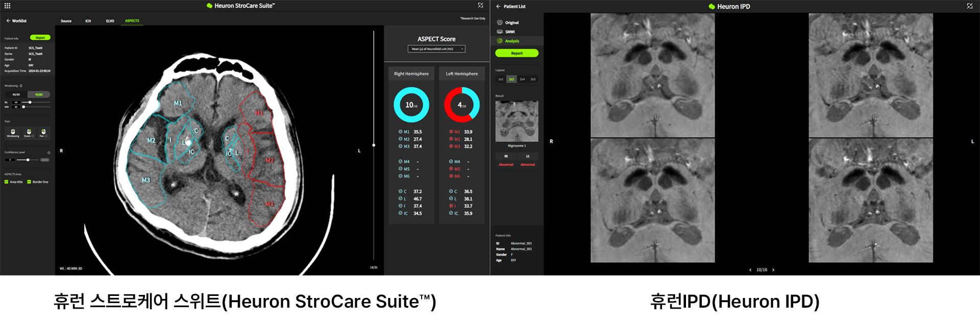Reset windowing with the refresh icon
The image size is (980, 325).
click(x=21, y=86)
